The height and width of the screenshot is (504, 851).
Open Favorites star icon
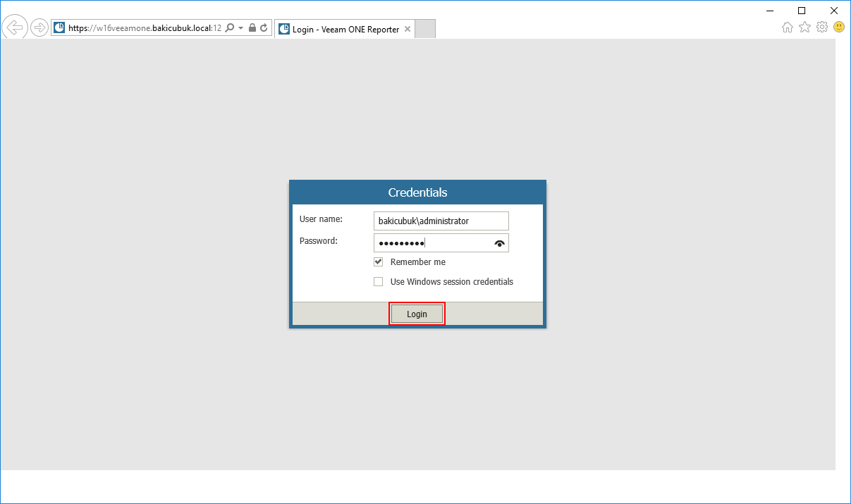click(804, 27)
